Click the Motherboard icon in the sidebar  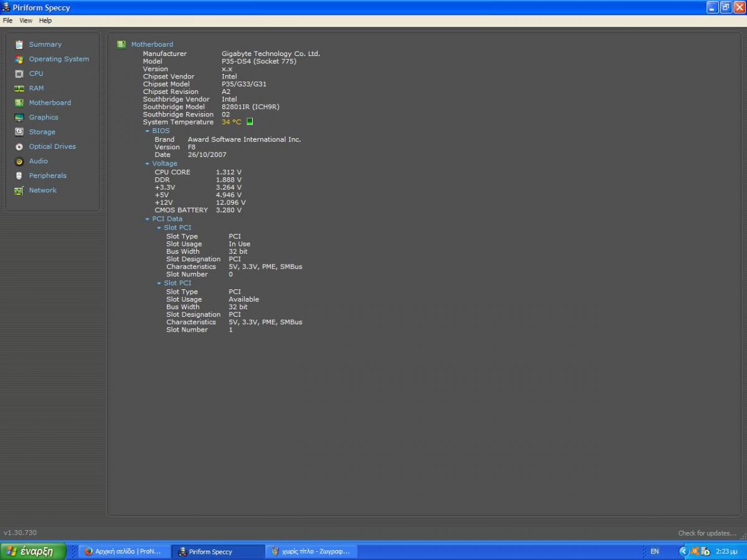(19, 103)
